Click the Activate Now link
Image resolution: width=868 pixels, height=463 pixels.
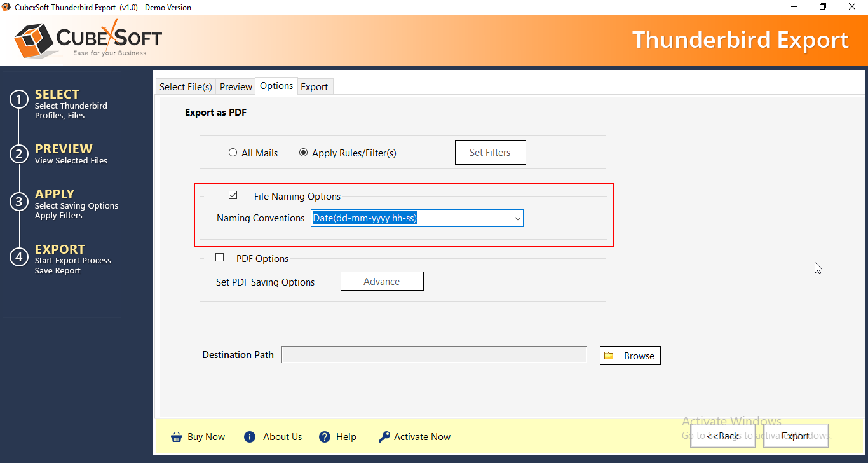(422, 437)
